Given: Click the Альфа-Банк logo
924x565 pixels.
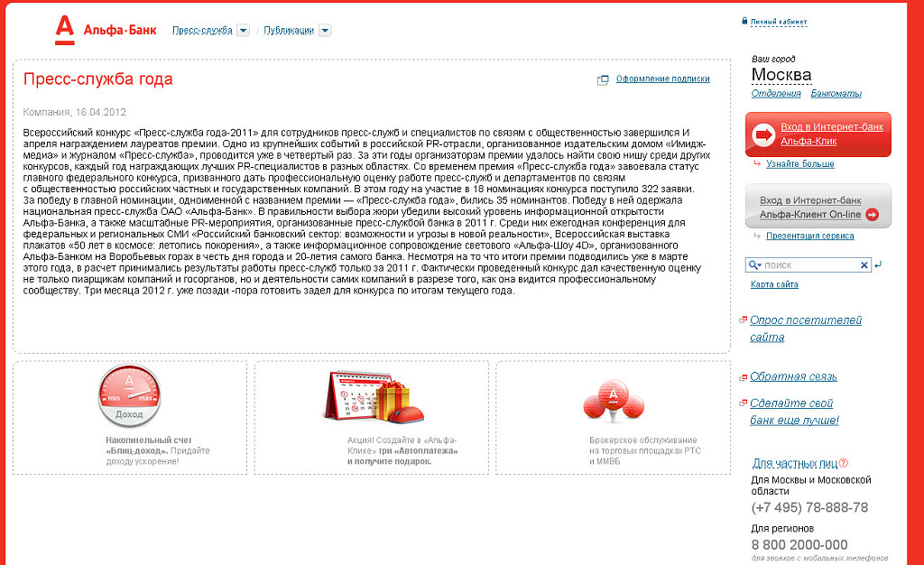Looking at the screenshot, I should (106, 30).
